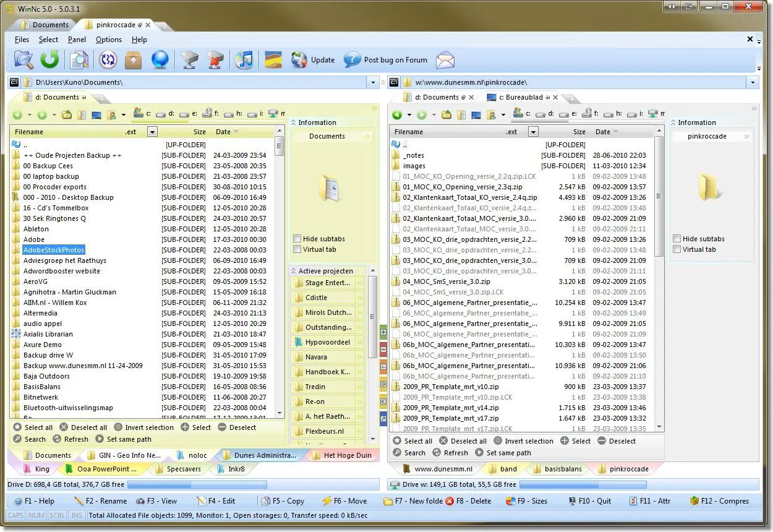Viewport: 773px width, 532px height.
Task: Click the disconnect network drive icon with red X
Action: click(215, 60)
